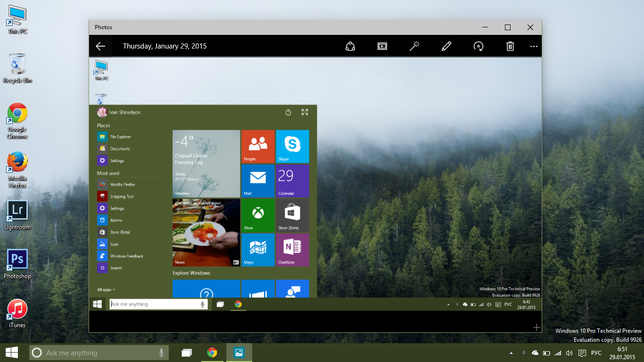Delete photo with trash can icon
The width and height of the screenshot is (644, 362).
click(510, 46)
